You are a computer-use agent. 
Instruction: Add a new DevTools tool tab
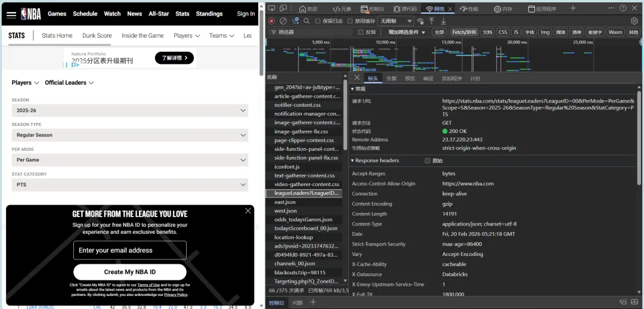pos(573,8)
